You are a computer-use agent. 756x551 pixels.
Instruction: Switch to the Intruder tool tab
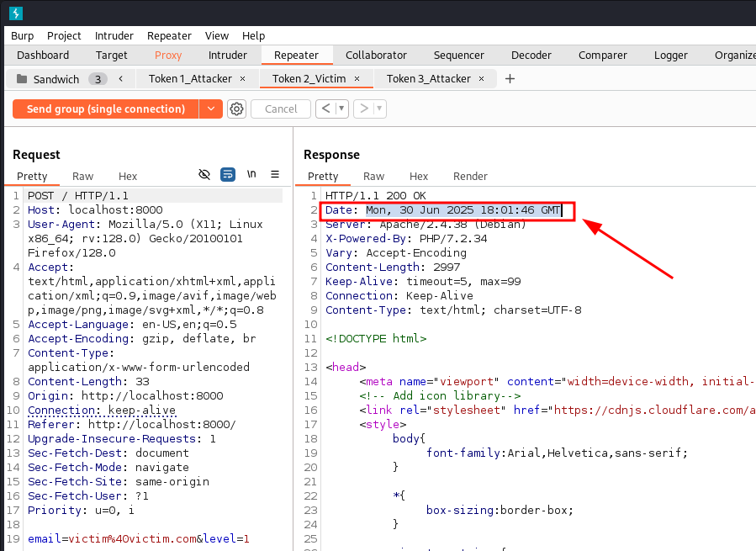pyautogui.click(x=228, y=55)
